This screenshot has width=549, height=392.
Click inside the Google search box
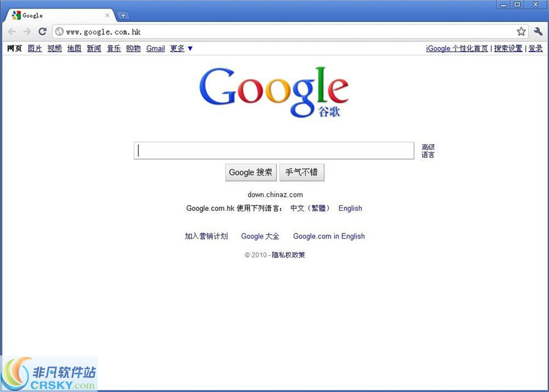tap(273, 150)
